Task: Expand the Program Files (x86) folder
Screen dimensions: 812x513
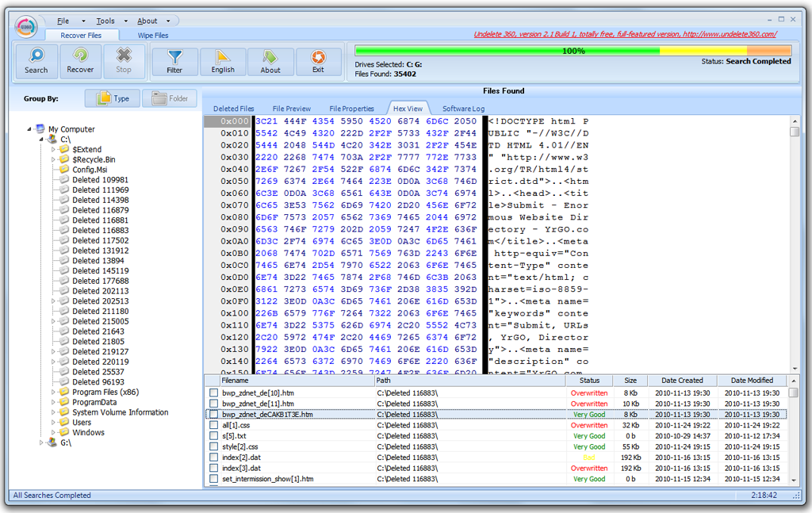Action: pos(54,392)
